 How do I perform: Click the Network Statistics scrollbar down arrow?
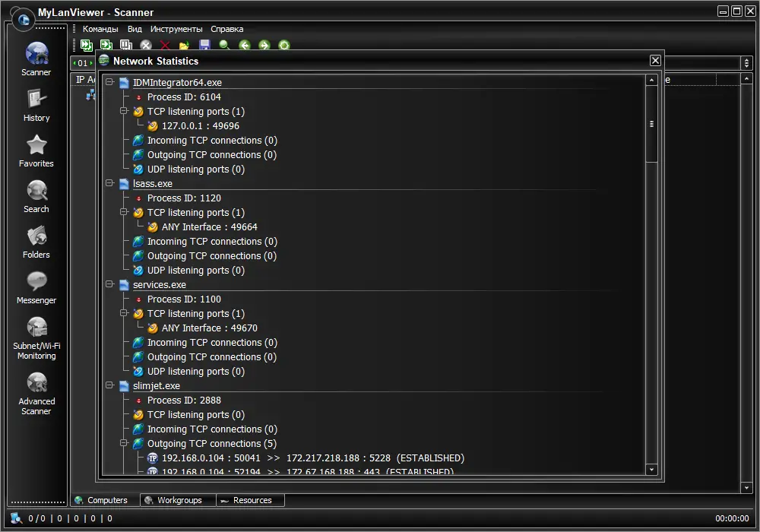(651, 470)
